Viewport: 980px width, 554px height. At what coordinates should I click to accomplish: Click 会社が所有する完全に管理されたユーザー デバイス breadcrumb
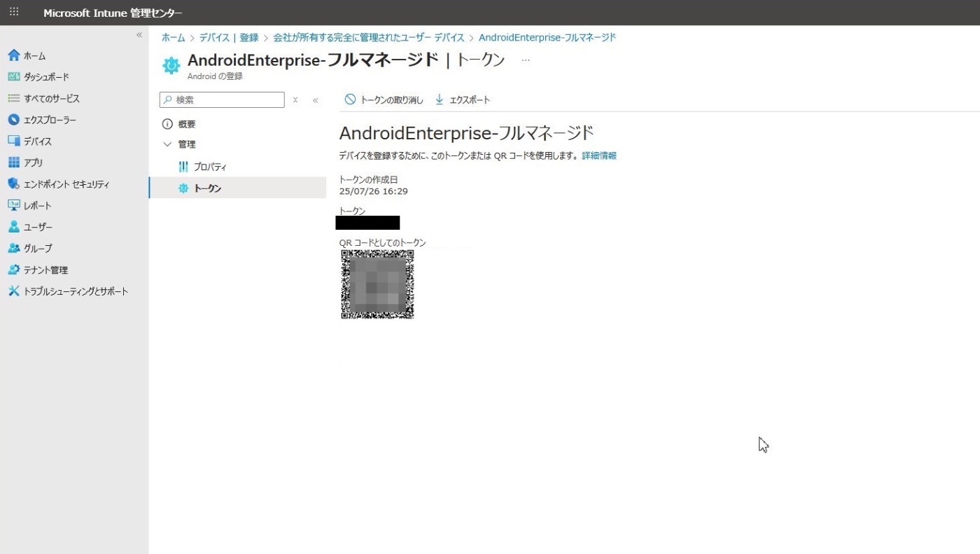point(369,38)
